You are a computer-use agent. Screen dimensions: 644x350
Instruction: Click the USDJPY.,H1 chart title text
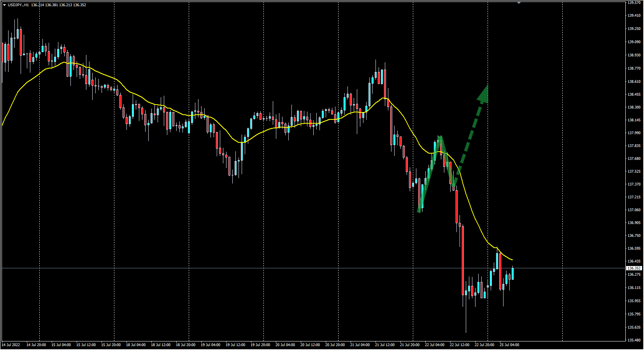click(x=18, y=5)
